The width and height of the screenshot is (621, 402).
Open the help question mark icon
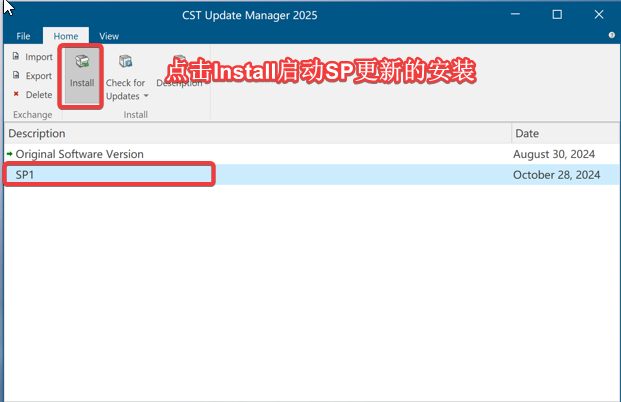(611, 35)
